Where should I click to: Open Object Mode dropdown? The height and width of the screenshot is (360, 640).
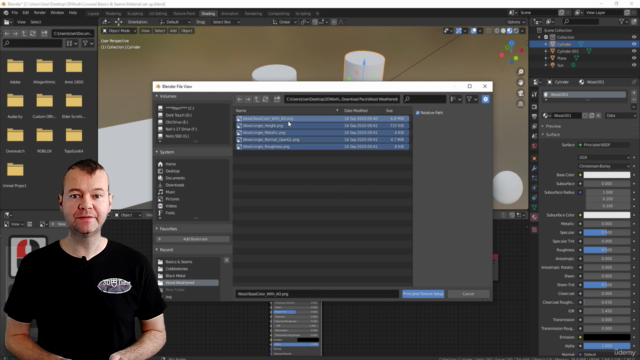[119, 31]
